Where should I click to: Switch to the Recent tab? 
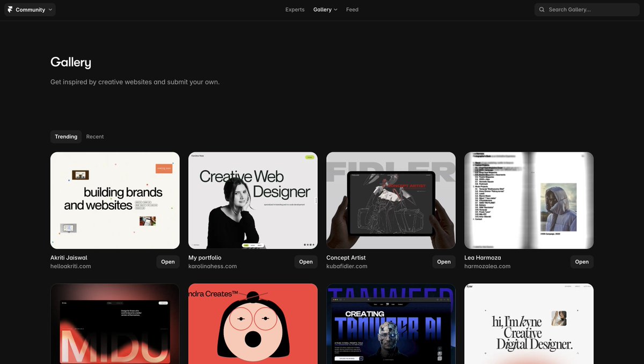(x=95, y=137)
